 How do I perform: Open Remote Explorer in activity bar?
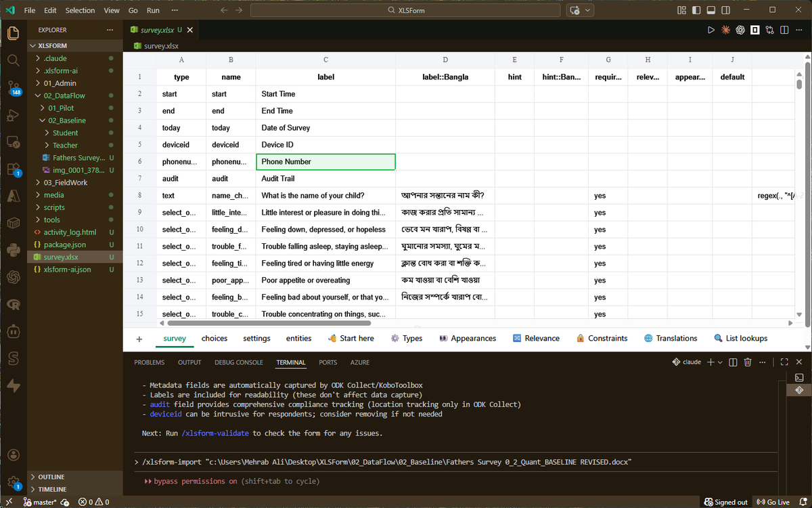tap(13, 142)
